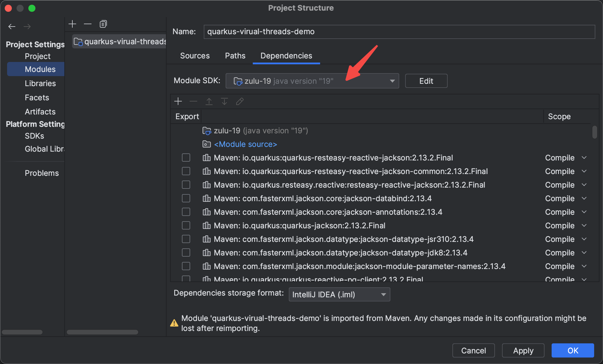Click the back navigation arrow

coord(12,27)
